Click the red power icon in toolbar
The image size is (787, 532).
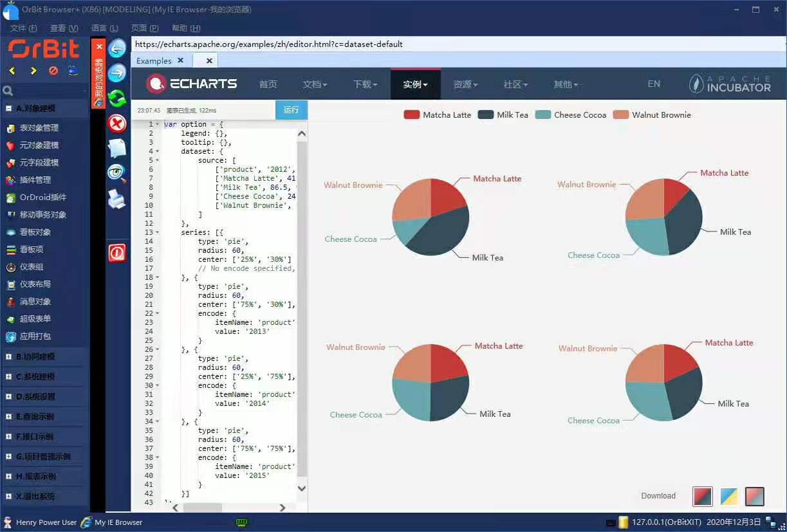coord(117,253)
